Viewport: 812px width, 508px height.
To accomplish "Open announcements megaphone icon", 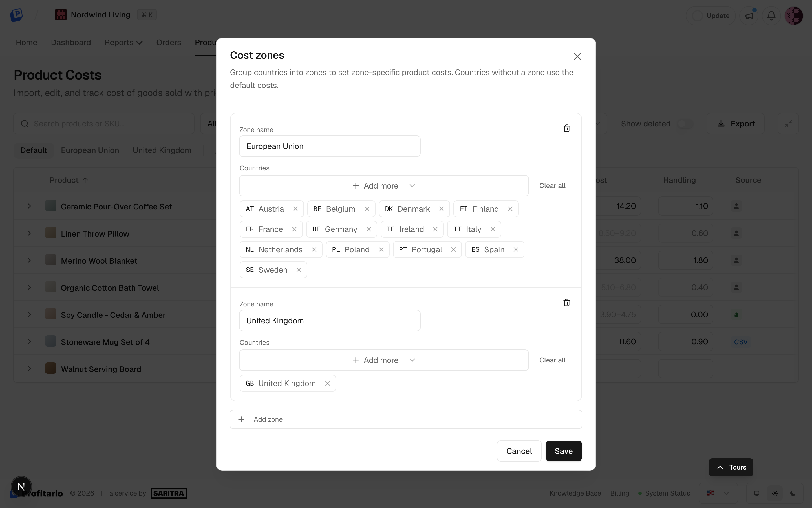I will [749, 16].
